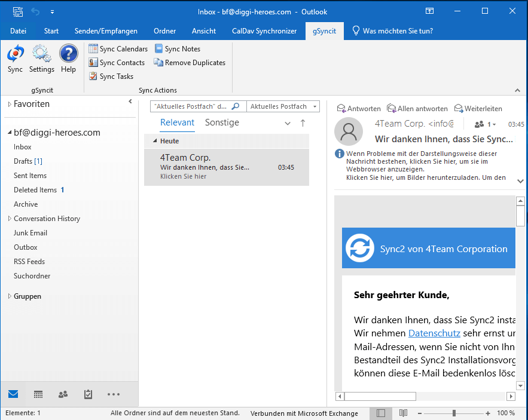Screen dimensions: 528x420
Task: Open gSyncit Help question mark icon
Action: [x=68, y=54]
